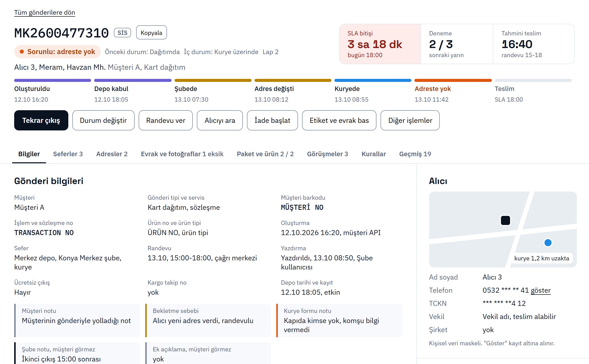Viewport: 589px width, 364px height.
Task: Click the Deneme 2 / 3 card
Action: coord(457,44)
